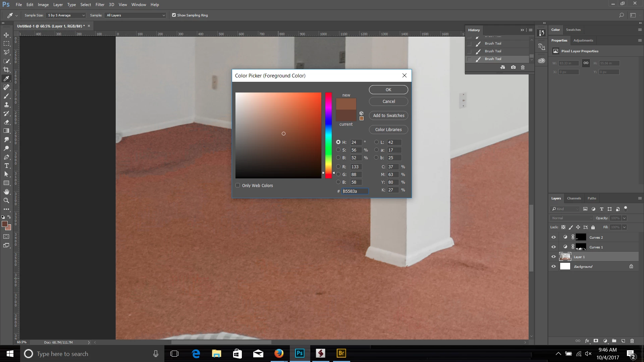The image size is (644, 362).
Task: Open the Filter menu
Action: [x=100, y=5]
